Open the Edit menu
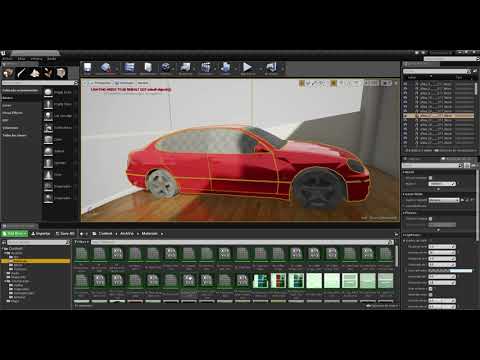The height and width of the screenshot is (360, 480). [22, 59]
